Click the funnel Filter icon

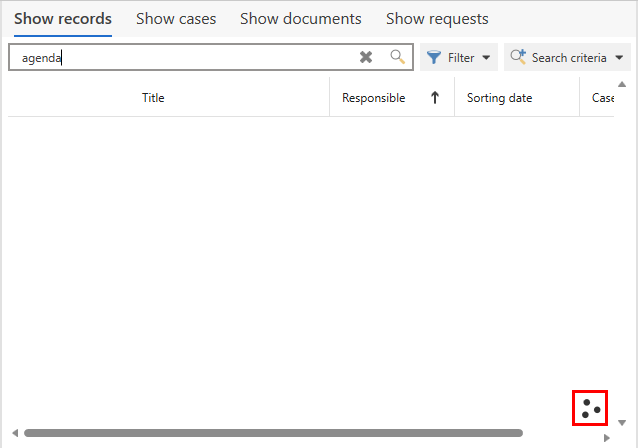click(434, 57)
